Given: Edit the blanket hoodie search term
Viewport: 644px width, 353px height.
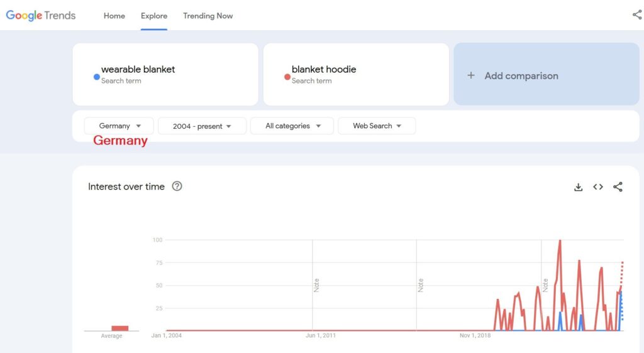Looking at the screenshot, I should [x=324, y=70].
